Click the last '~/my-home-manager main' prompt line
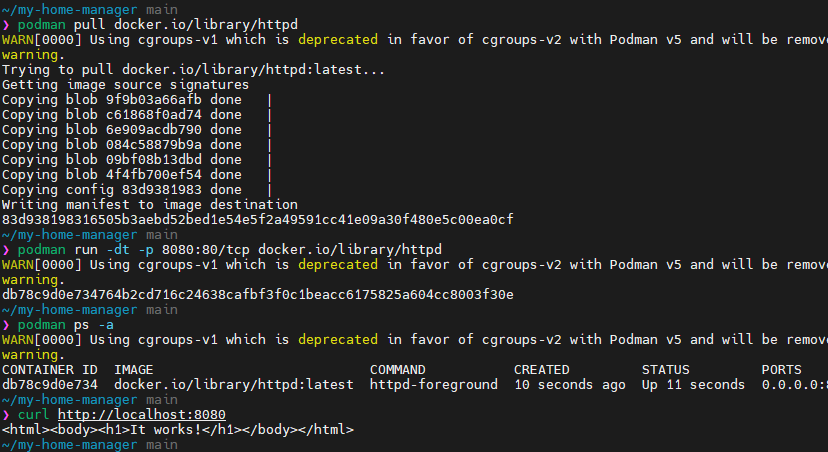 point(90,445)
